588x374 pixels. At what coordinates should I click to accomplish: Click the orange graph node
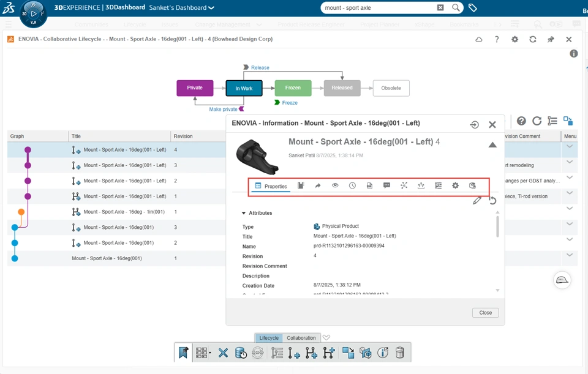point(21,212)
